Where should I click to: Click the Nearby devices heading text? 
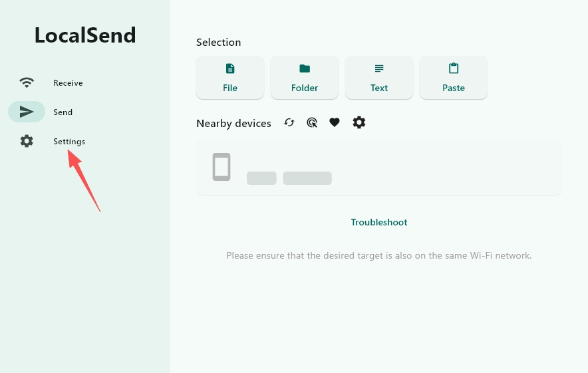point(233,123)
